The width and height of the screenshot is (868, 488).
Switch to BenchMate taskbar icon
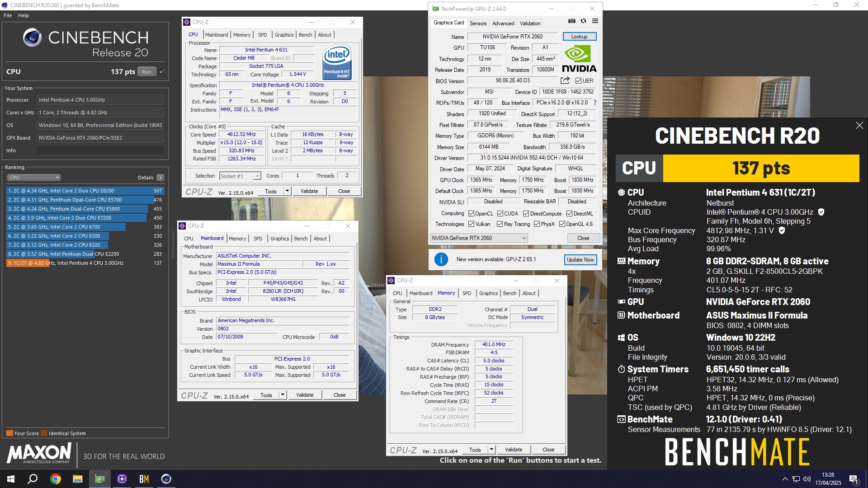[144, 479]
